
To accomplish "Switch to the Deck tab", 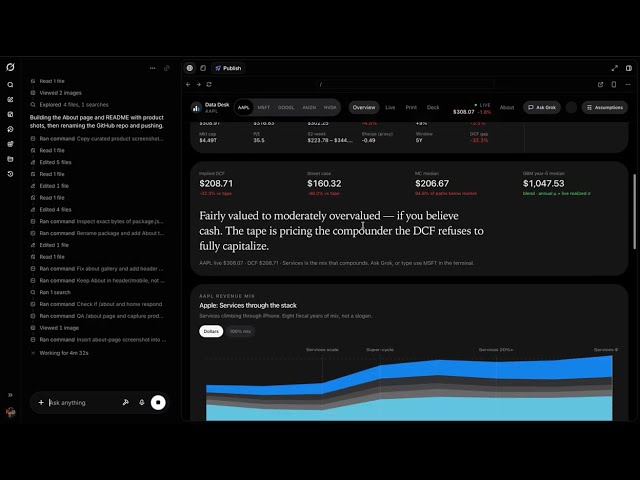I will (x=433, y=107).
